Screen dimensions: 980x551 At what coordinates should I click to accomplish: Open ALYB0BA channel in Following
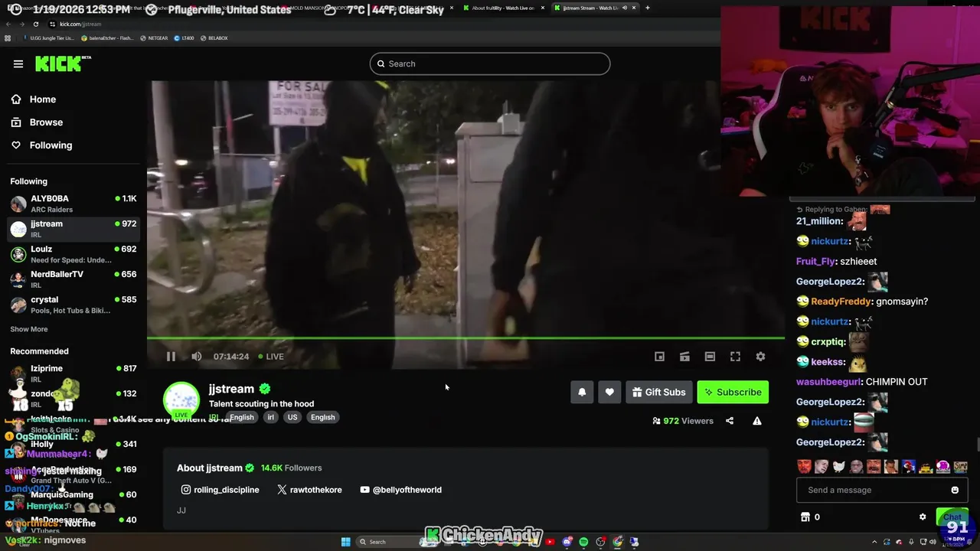73,204
